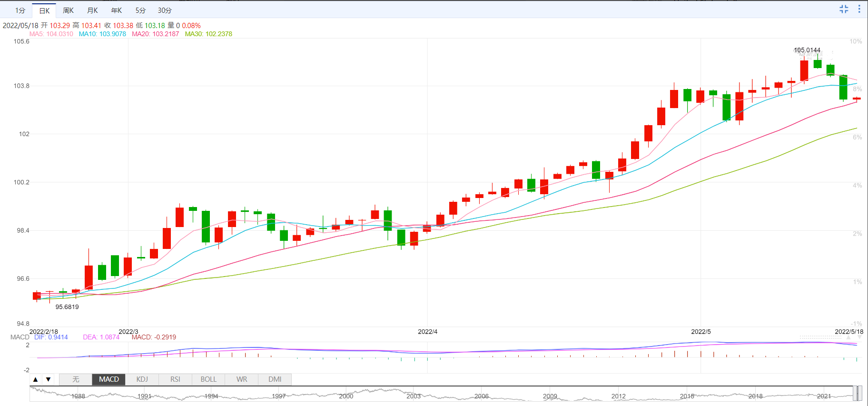The image size is (868, 406).
Task: Switch indicator to DMI
Action: point(275,379)
